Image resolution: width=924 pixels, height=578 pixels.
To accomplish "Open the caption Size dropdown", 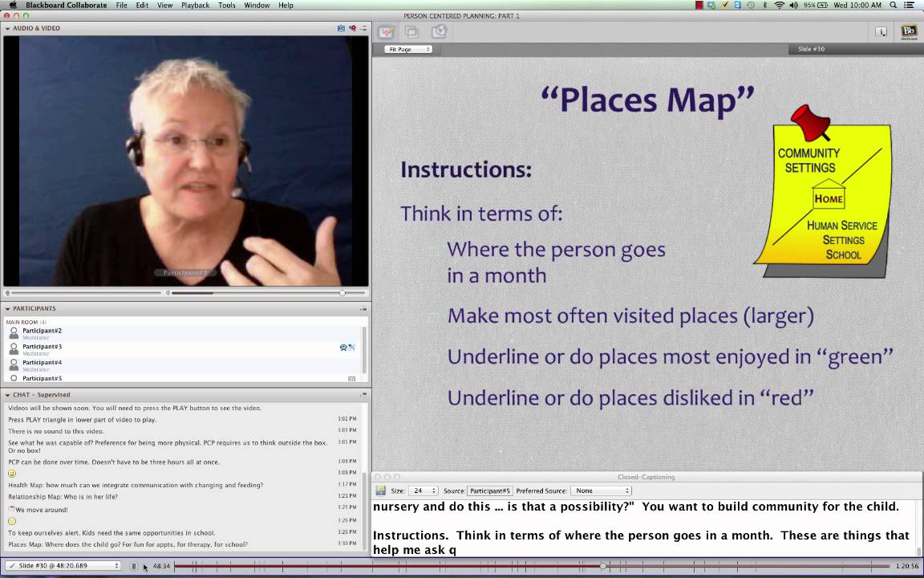I will point(423,490).
